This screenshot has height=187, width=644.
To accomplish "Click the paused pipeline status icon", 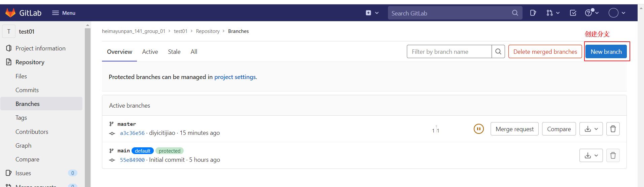I will [478, 129].
